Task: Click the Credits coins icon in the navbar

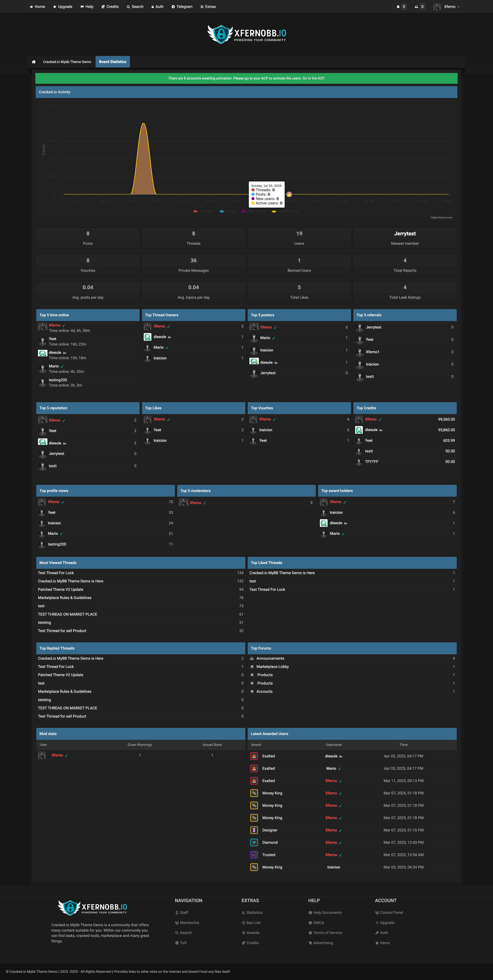Action: pyautogui.click(x=102, y=6)
